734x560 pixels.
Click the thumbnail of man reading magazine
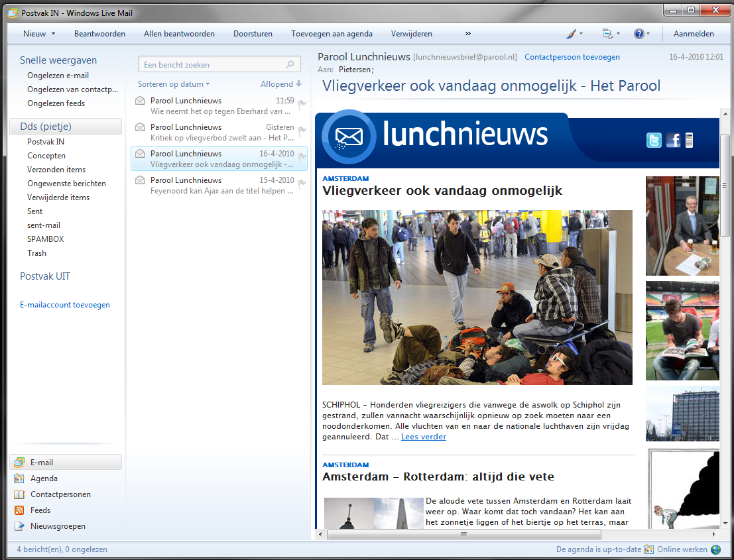click(682, 330)
